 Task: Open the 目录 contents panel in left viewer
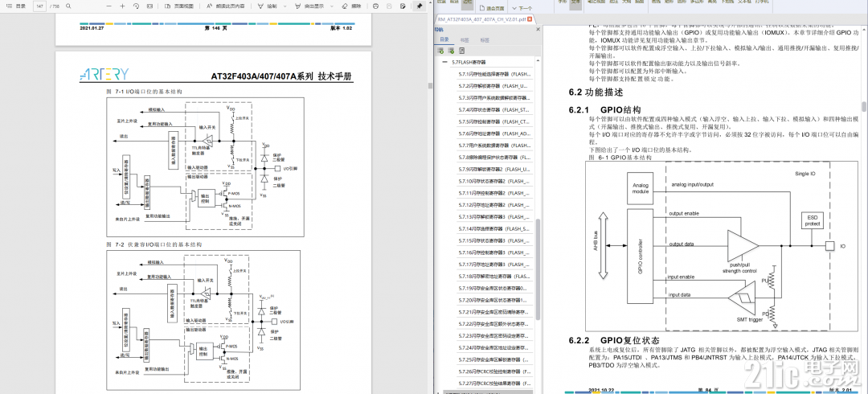coord(16,6)
